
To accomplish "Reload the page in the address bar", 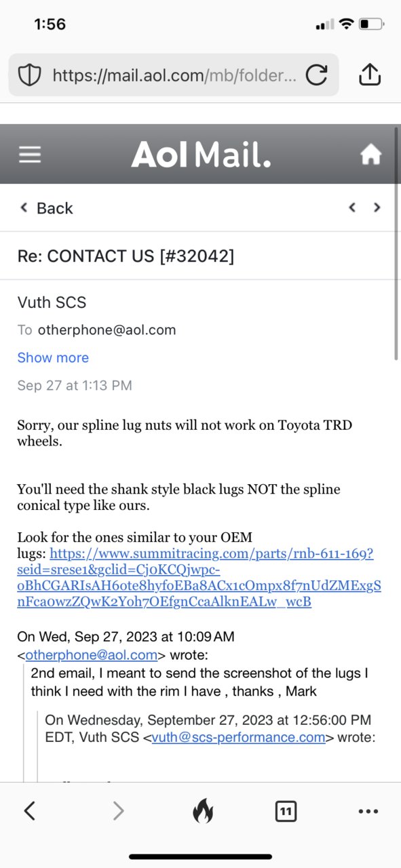I will 316,75.
